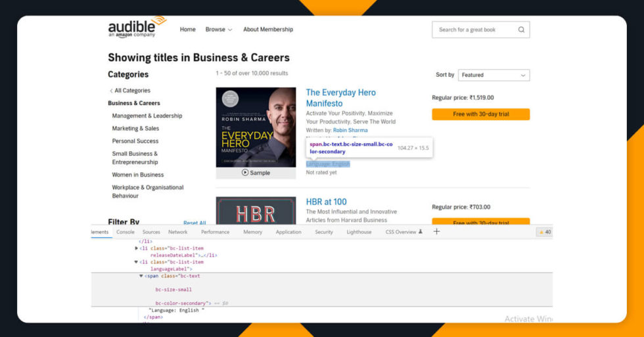This screenshot has height=337, width=644.
Task: Click the warning count badge in DevTools
Action: pos(545,232)
